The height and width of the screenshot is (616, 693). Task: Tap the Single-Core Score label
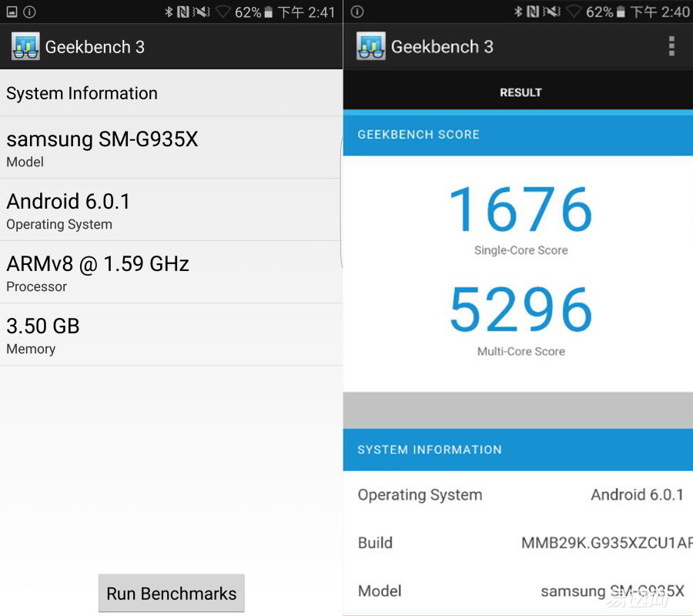click(x=521, y=250)
